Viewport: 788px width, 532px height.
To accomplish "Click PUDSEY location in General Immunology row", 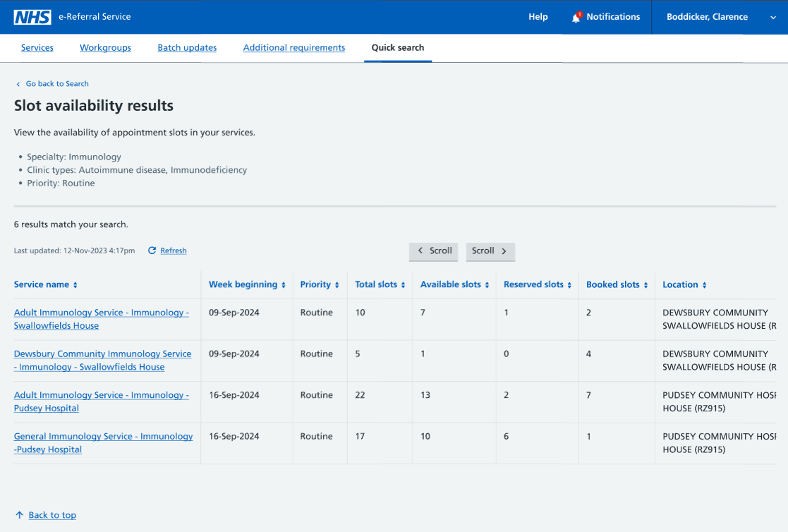I will 719,443.
